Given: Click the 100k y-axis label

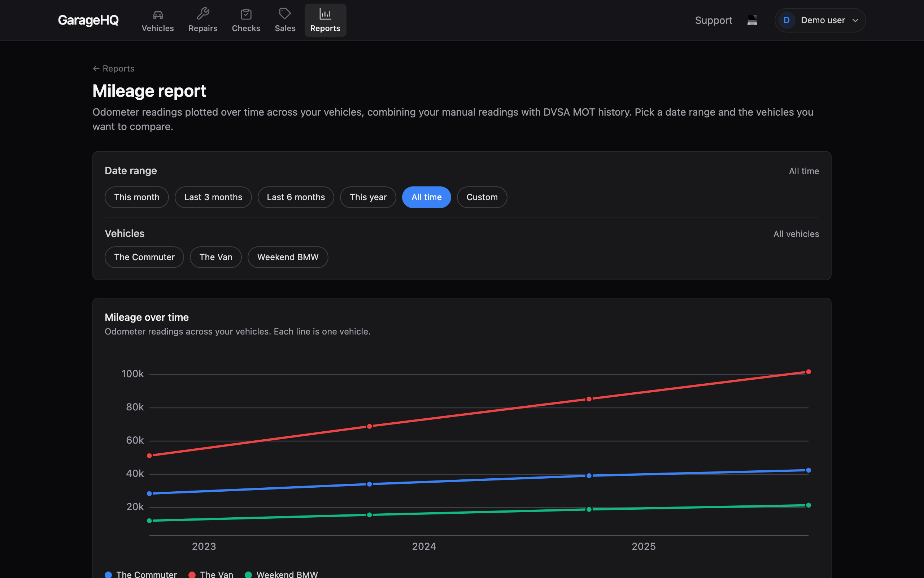Looking at the screenshot, I should coord(132,374).
